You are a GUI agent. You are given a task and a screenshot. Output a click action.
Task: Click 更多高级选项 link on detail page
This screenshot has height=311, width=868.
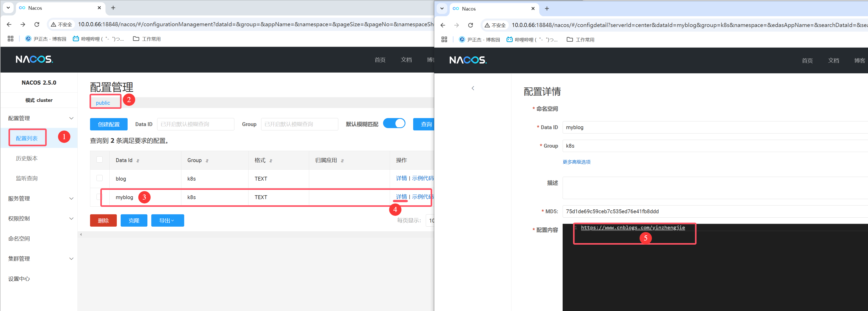[576, 162]
